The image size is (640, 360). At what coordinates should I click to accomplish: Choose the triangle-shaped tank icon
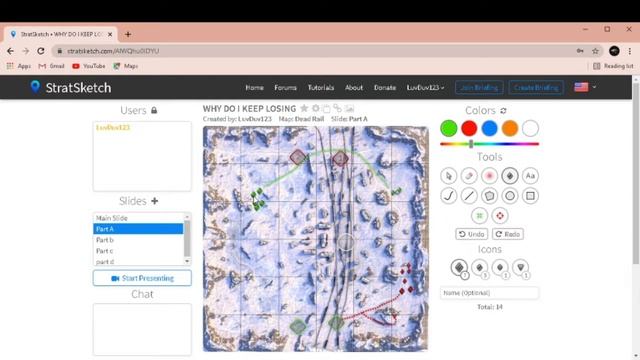coord(520,268)
